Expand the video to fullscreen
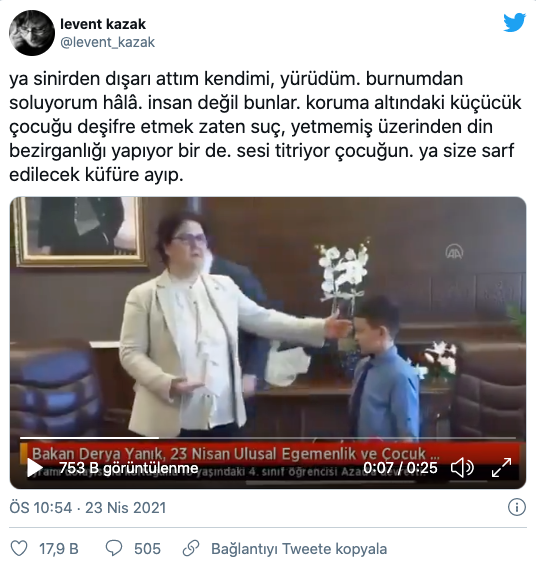This screenshot has width=536, height=562. pos(501,468)
